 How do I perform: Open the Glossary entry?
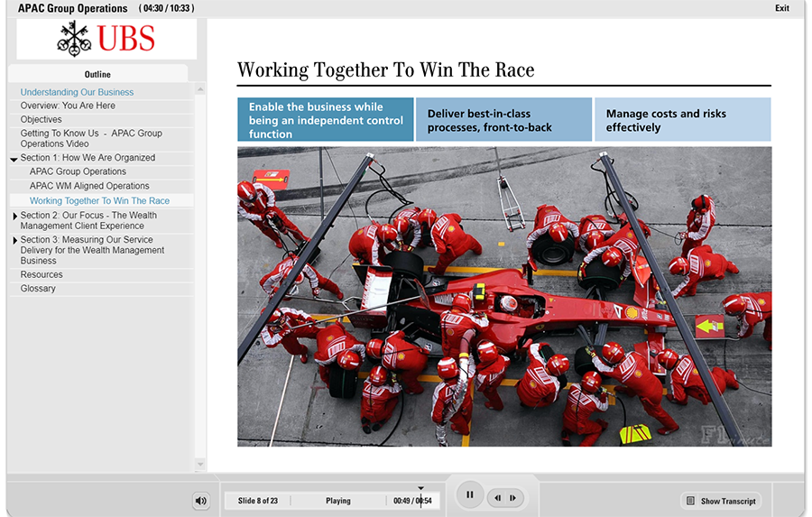[x=38, y=289]
